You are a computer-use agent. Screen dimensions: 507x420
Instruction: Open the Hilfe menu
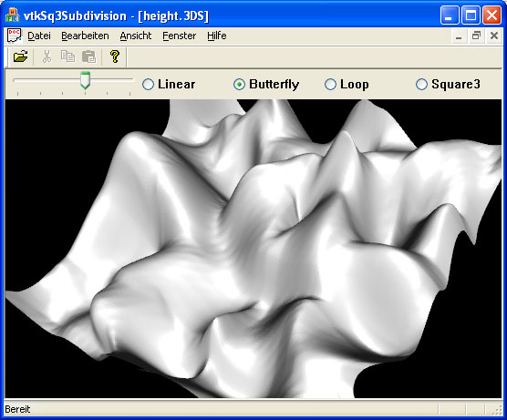217,36
